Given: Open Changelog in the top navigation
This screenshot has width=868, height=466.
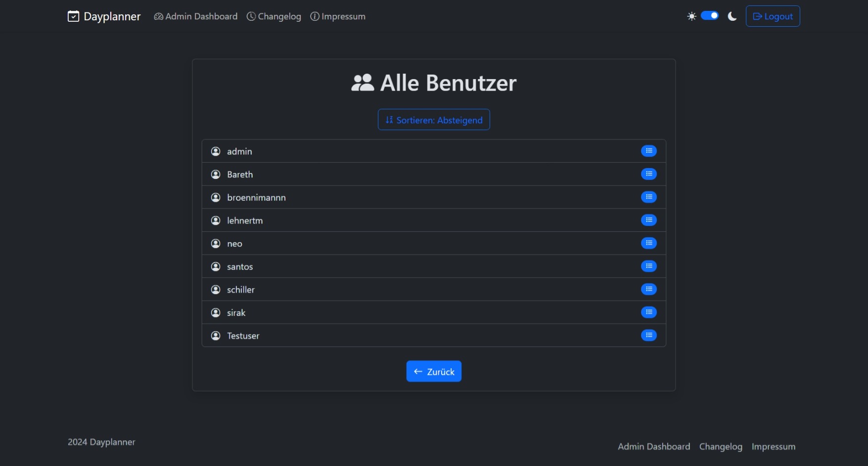Looking at the screenshot, I should [x=274, y=16].
